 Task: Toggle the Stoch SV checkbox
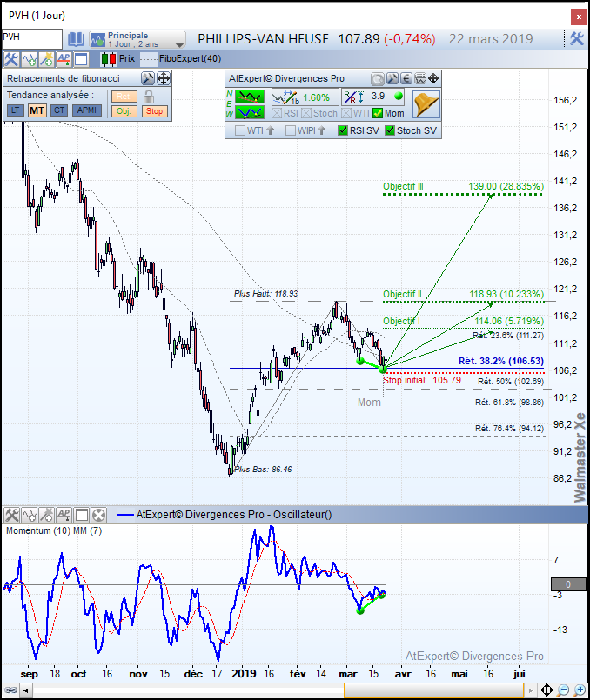coord(390,130)
